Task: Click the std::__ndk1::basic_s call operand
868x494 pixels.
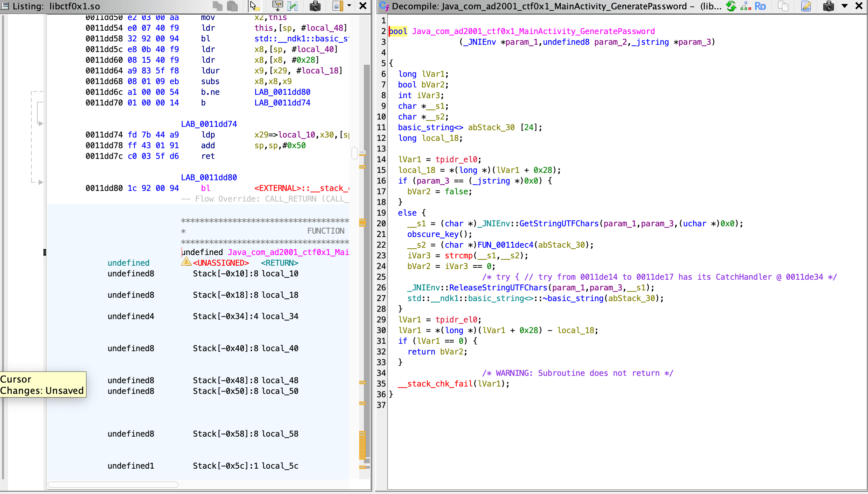Action: click(x=302, y=39)
